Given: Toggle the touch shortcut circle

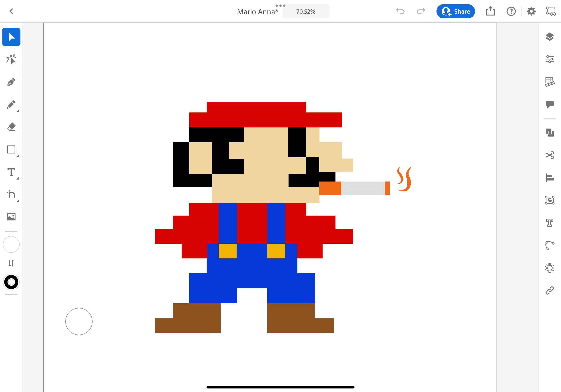Looking at the screenshot, I should point(79,321).
